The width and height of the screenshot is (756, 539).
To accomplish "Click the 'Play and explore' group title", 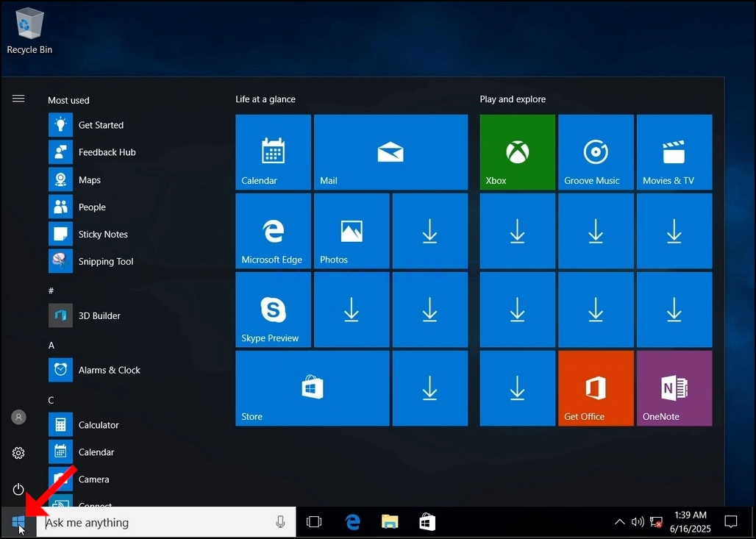I will click(x=513, y=99).
